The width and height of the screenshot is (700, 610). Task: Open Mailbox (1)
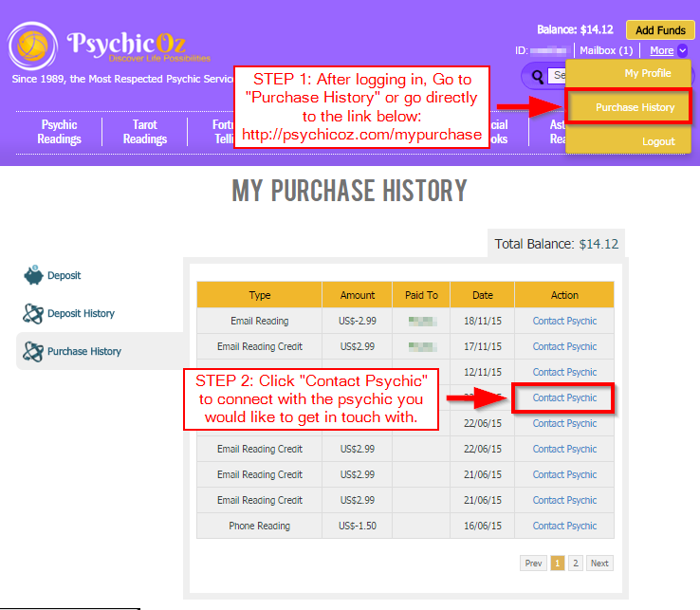pos(606,50)
